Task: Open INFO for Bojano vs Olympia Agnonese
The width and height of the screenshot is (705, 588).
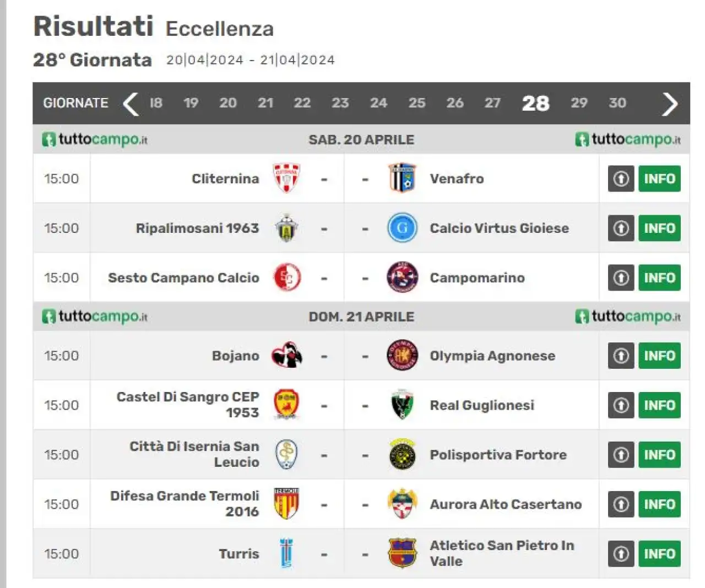Action: [660, 356]
